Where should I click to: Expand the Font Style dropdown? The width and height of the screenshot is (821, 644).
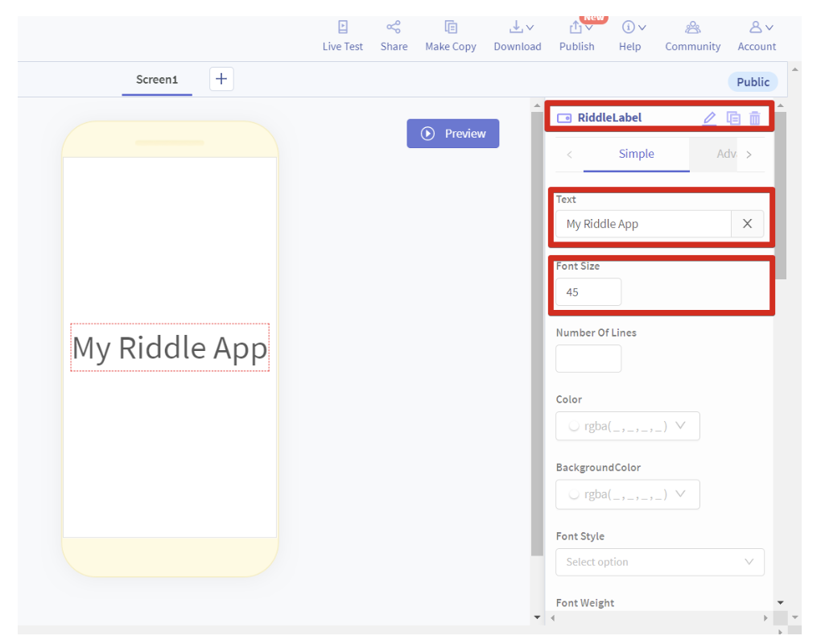(x=660, y=563)
